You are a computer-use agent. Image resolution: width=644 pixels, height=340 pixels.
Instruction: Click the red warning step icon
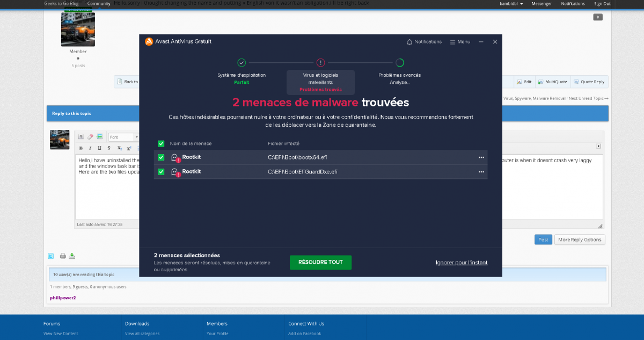pyautogui.click(x=320, y=62)
